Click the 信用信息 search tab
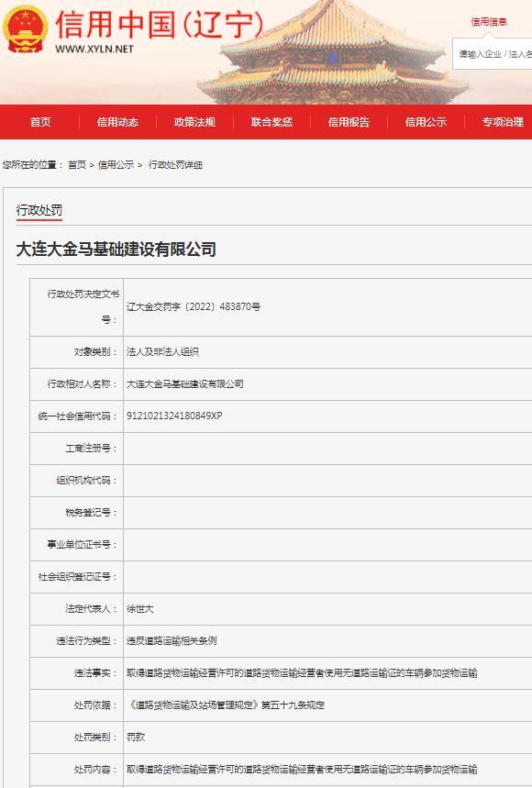This screenshot has width=532, height=788. click(x=489, y=22)
